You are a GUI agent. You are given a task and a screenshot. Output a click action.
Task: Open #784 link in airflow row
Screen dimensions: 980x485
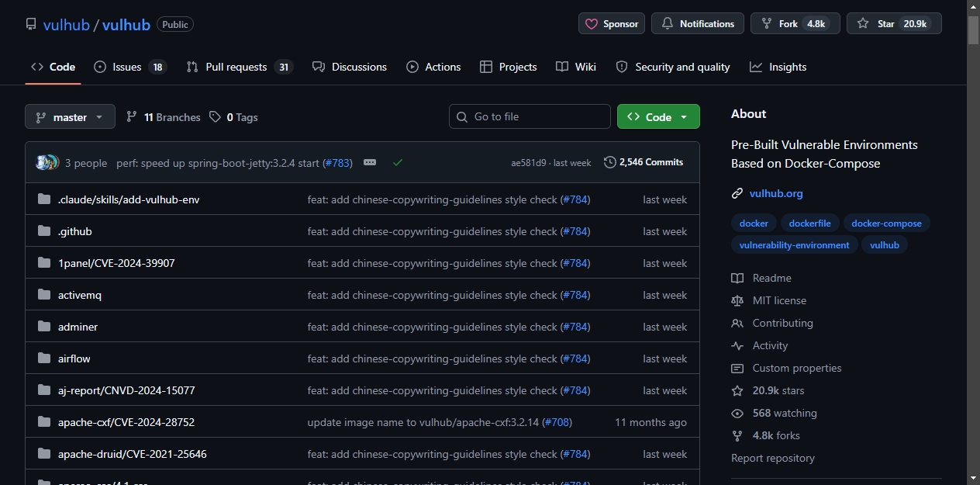tap(575, 359)
